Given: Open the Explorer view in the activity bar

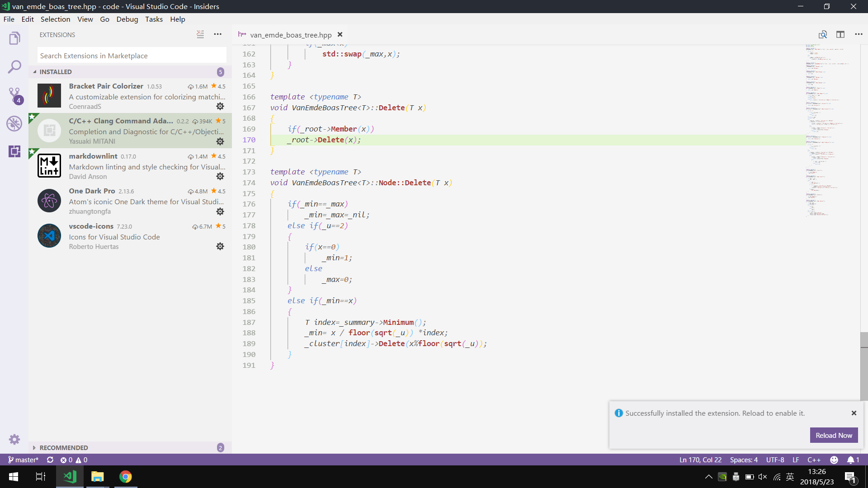Looking at the screenshot, I should point(14,38).
